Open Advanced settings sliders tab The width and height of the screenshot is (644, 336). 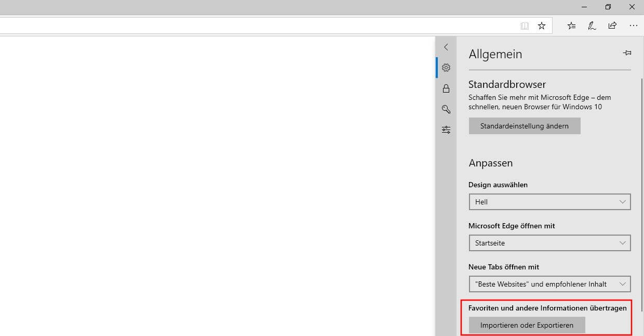[x=446, y=130]
